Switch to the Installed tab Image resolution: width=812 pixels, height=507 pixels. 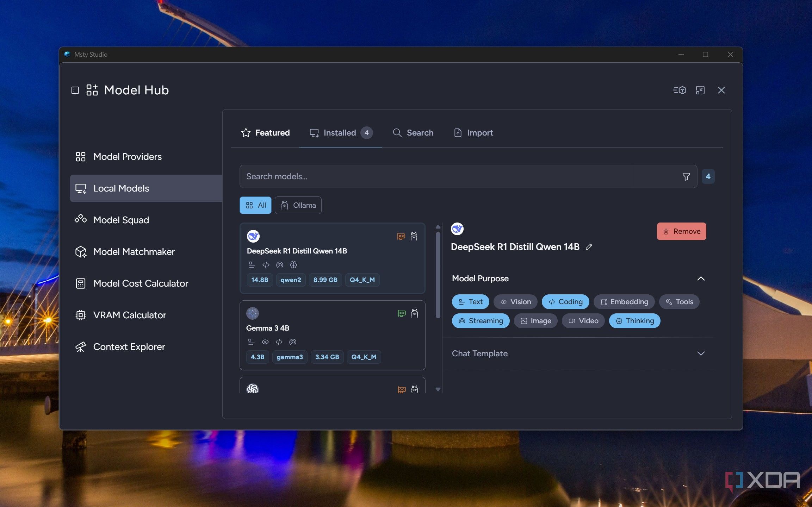click(341, 133)
